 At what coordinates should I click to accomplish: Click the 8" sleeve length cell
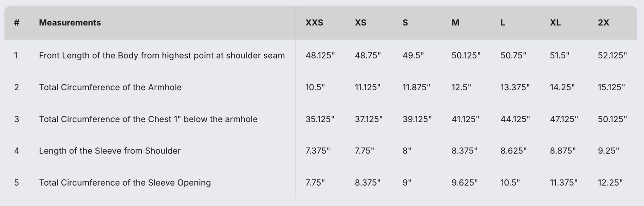(x=407, y=151)
